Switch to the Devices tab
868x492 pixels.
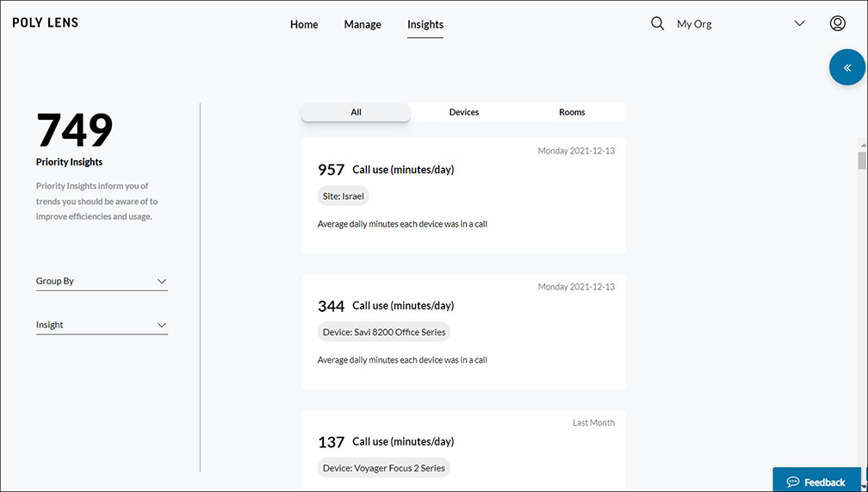(464, 112)
